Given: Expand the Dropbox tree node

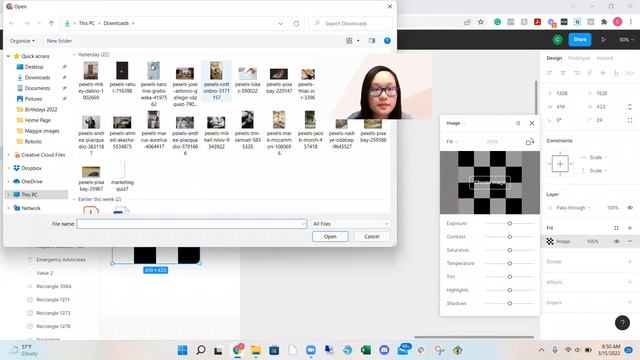Looking at the screenshot, I should 9,168.
